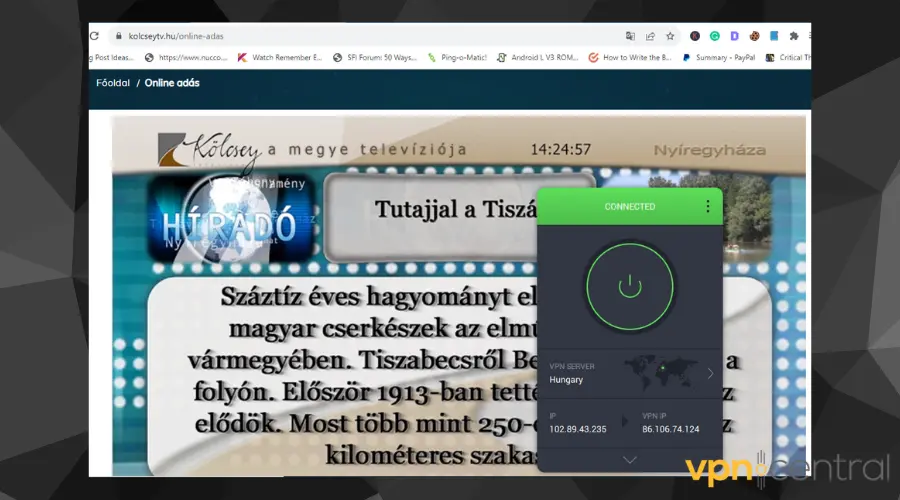The width and height of the screenshot is (900, 500).
Task: Open the 'Android L V3 ROM...' bookmark
Action: pyautogui.click(x=538, y=57)
